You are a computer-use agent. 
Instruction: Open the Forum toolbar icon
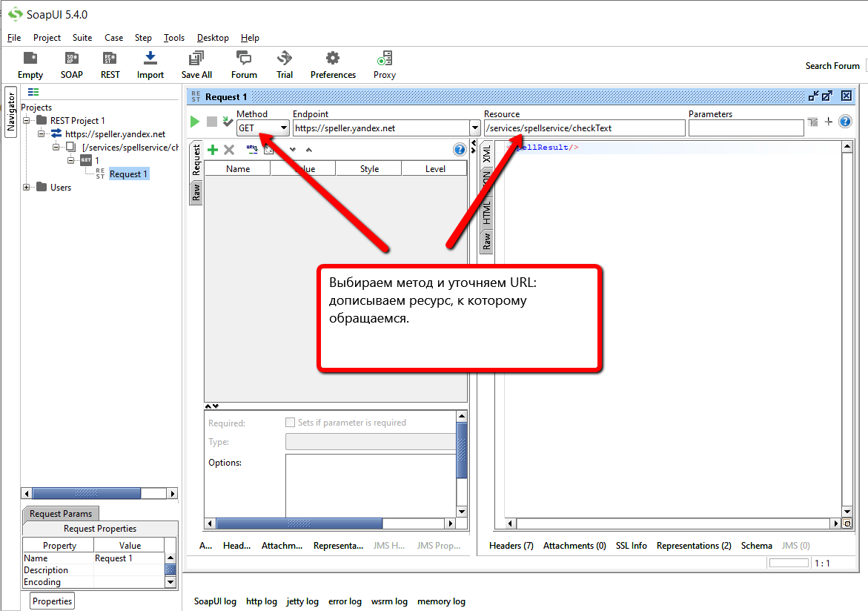pos(244,65)
